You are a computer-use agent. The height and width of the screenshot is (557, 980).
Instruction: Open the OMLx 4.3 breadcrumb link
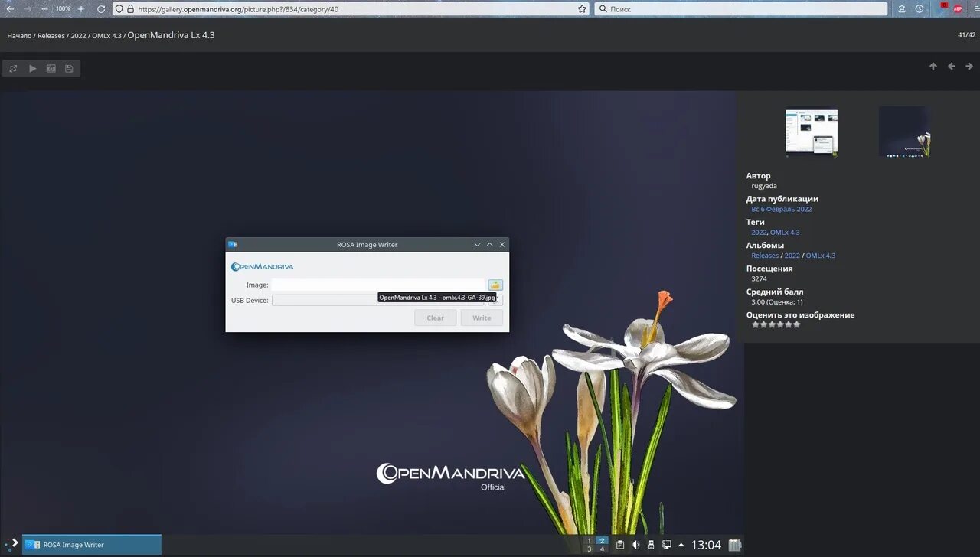pos(106,36)
